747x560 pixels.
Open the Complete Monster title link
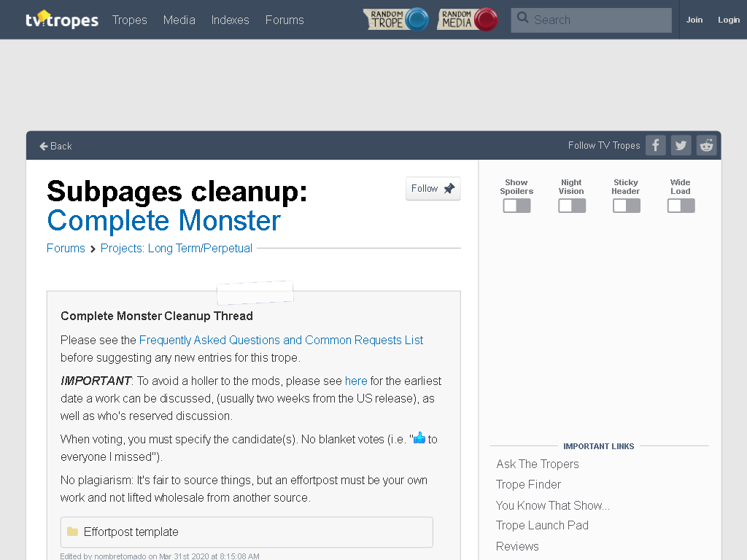[x=164, y=221]
